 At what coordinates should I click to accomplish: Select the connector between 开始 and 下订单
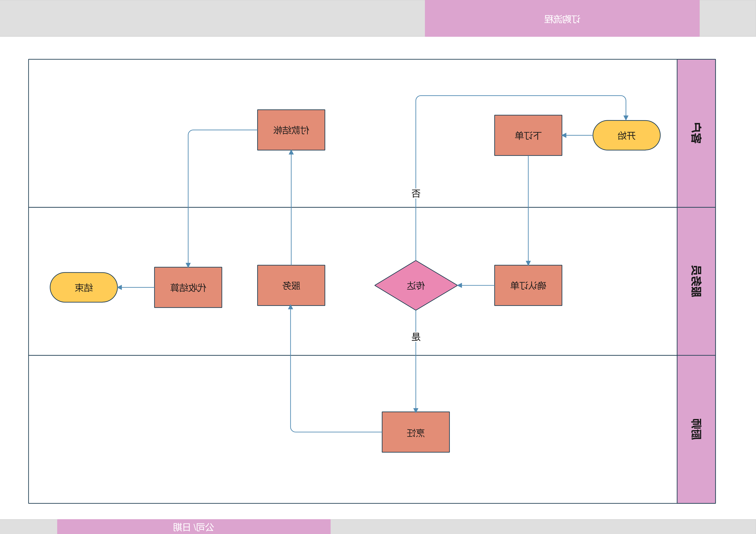578,135
